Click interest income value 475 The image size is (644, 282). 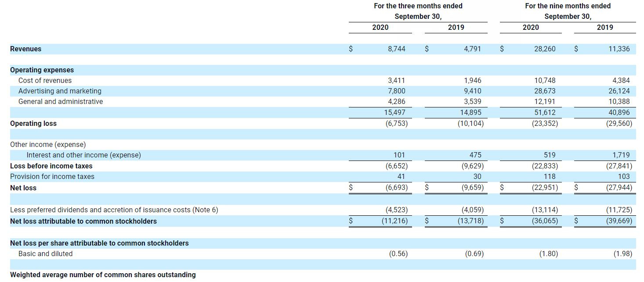475,155
